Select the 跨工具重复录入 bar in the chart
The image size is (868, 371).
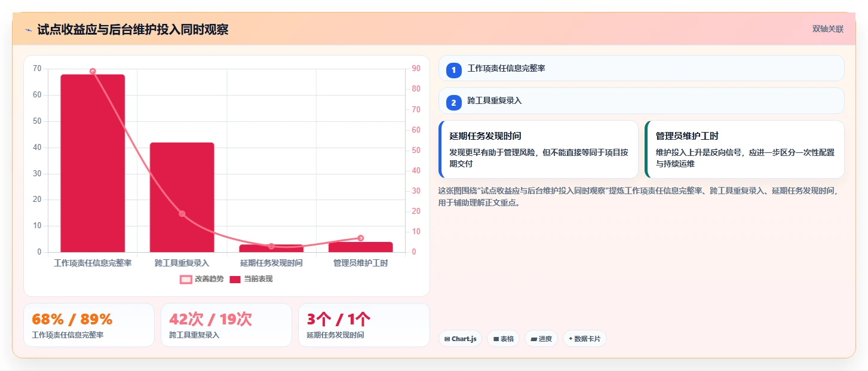182,197
